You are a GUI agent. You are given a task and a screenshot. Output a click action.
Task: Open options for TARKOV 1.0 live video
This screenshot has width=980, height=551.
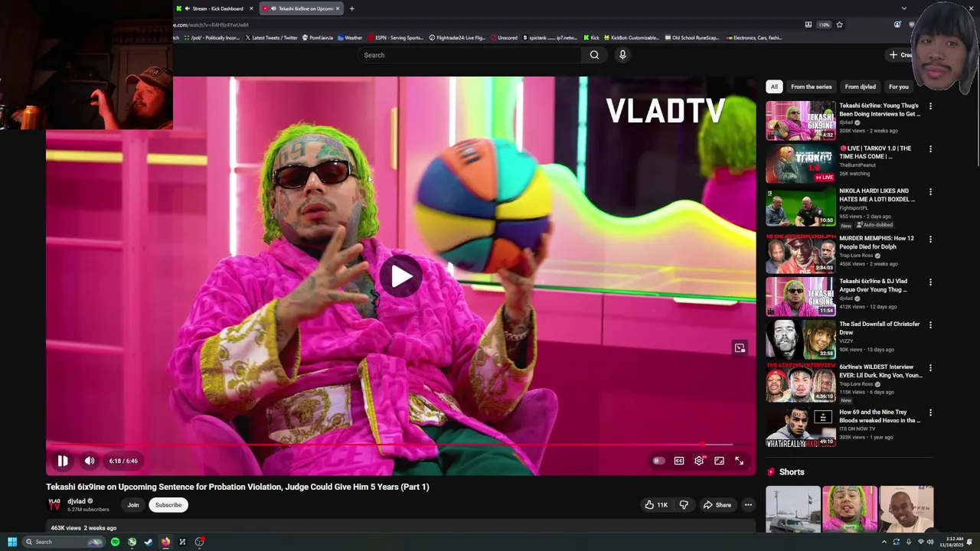[x=930, y=149]
